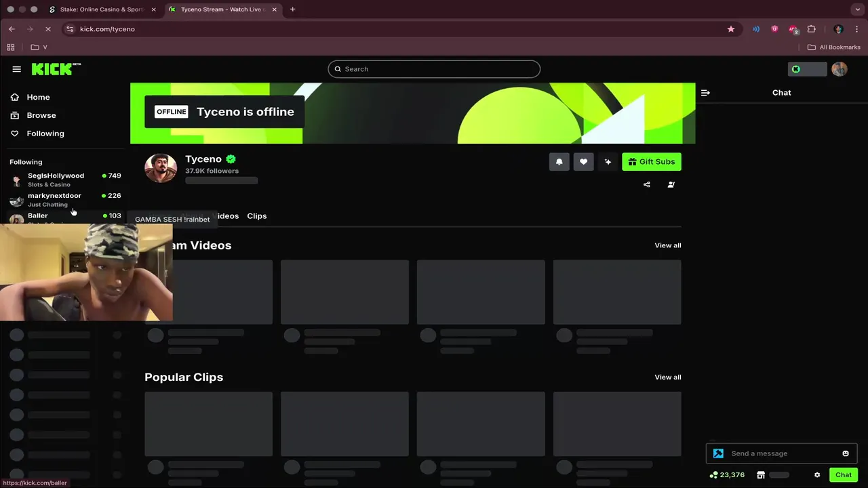Open SeglsHollywood's channel in the Following list

(65, 180)
